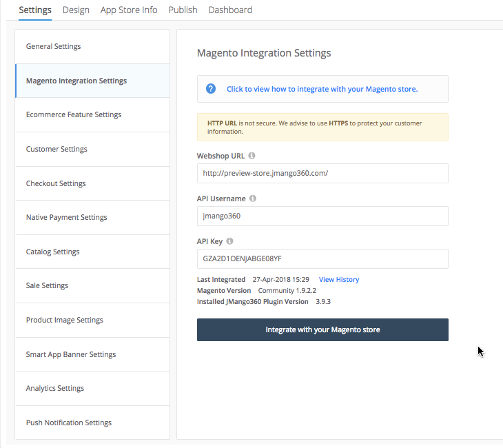This screenshot has height=448, width=503.
Task: Go to the Publish tab
Action: [x=183, y=10]
